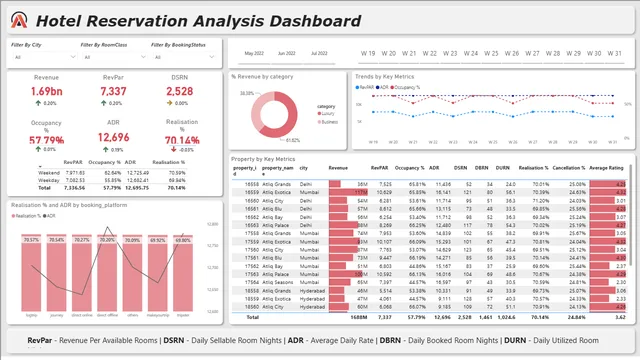Click the logtrip bar in booking platform chart
640x360 pixels.
click(x=31, y=273)
